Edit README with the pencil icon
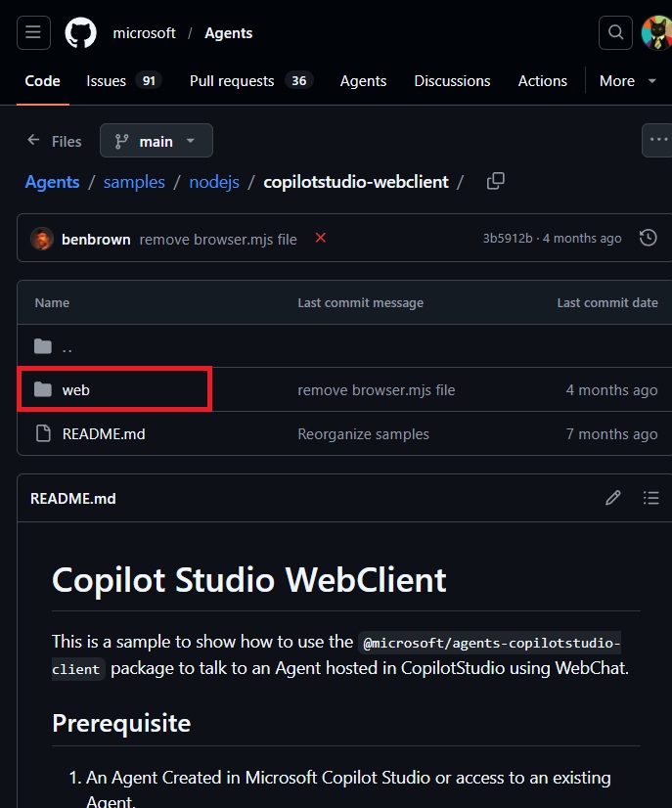Screen dimensions: 672x808 [x=613, y=499]
